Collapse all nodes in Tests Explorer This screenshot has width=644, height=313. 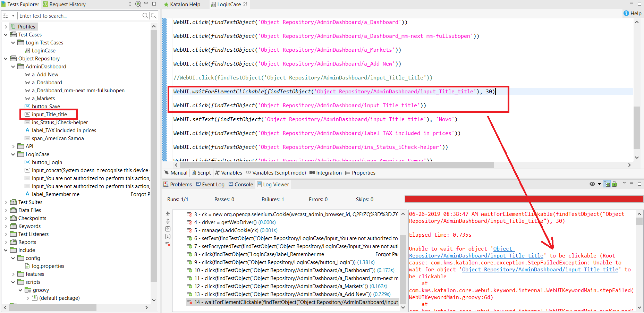tap(129, 4)
